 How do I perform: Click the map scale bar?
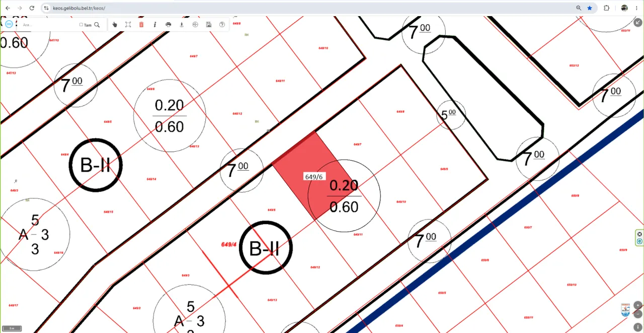click(x=11, y=328)
